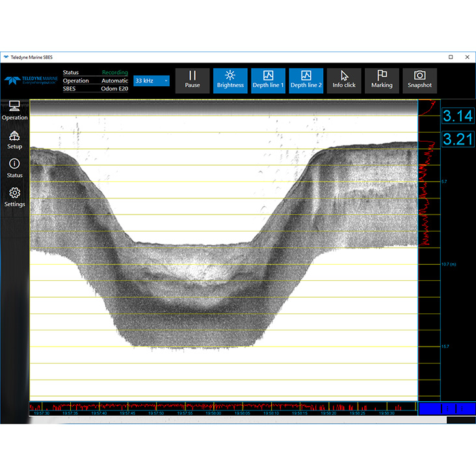Click the 19:58:00 timeline marker

(214, 412)
